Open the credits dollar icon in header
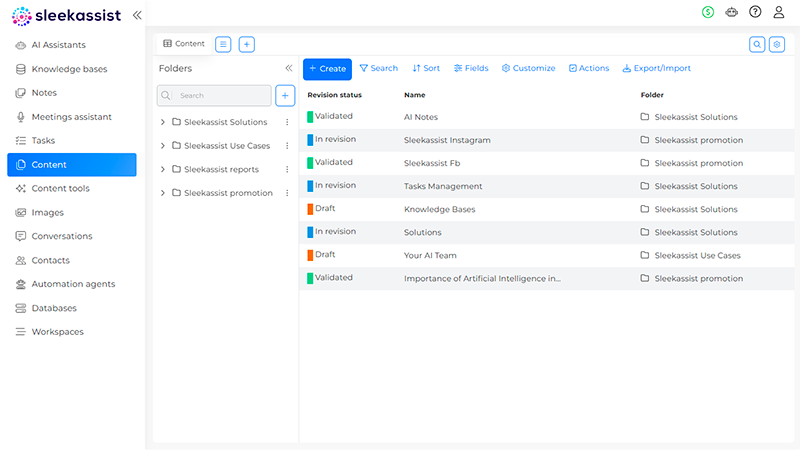 708,12
